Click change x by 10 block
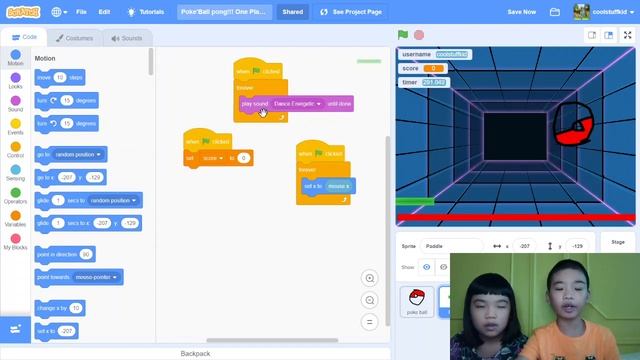The image size is (640, 360). coord(60,308)
